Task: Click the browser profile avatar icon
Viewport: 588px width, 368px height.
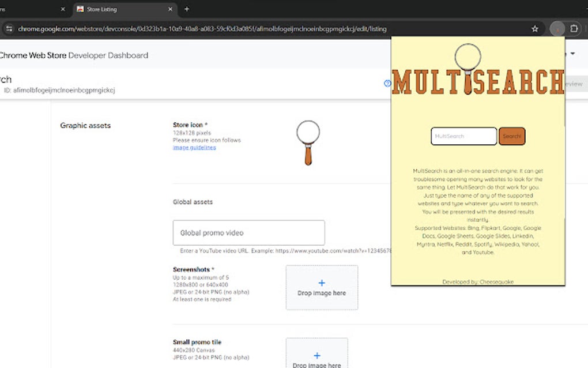Action: click(556, 28)
